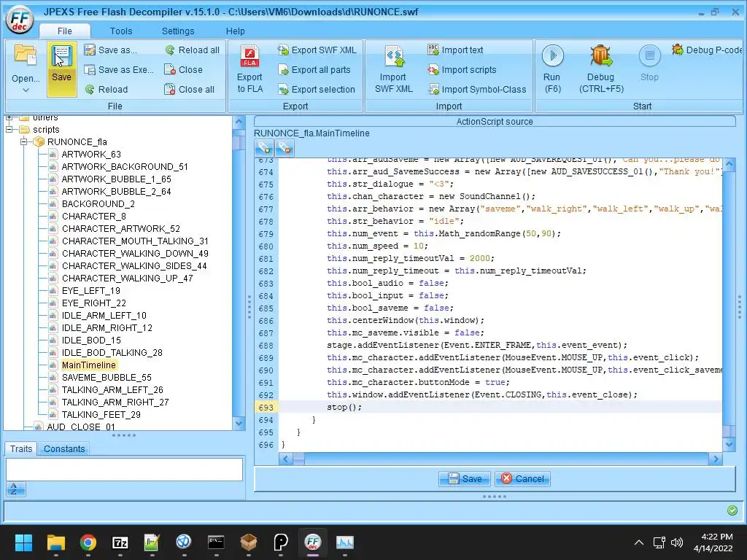Select ARTWORK_63 in script tree
Image resolution: width=747 pixels, height=560 pixels.
(x=91, y=155)
